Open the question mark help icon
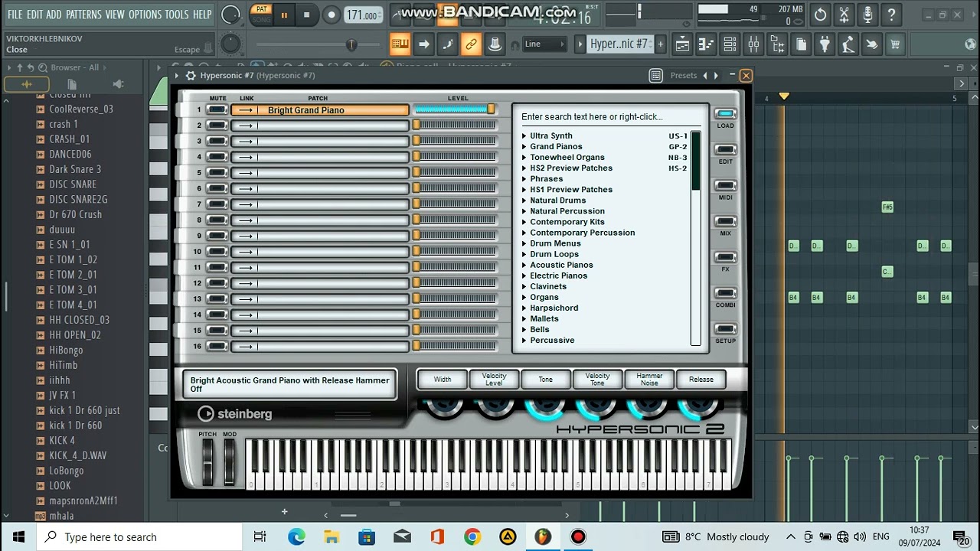 point(891,15)
